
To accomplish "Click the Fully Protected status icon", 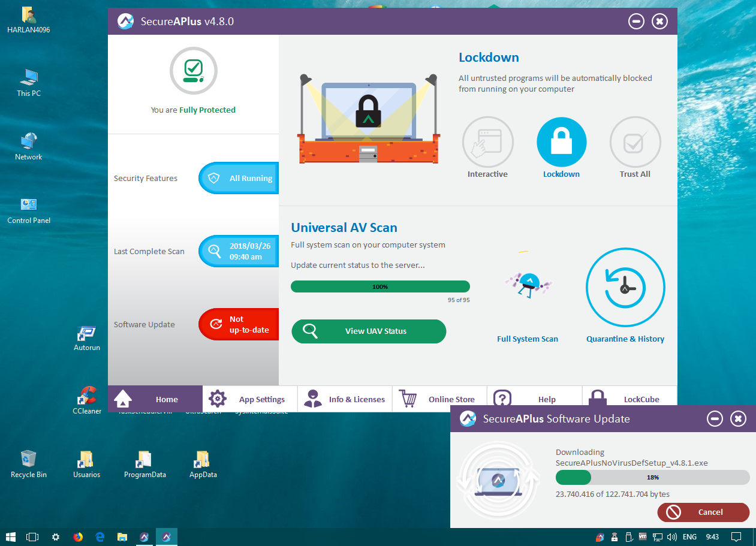I will [x=193, y=71].
